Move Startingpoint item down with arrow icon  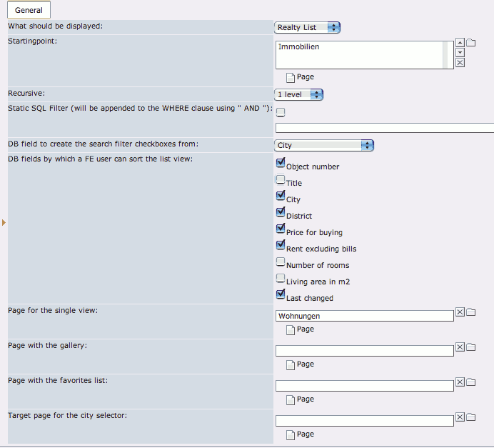click(460, 53)
